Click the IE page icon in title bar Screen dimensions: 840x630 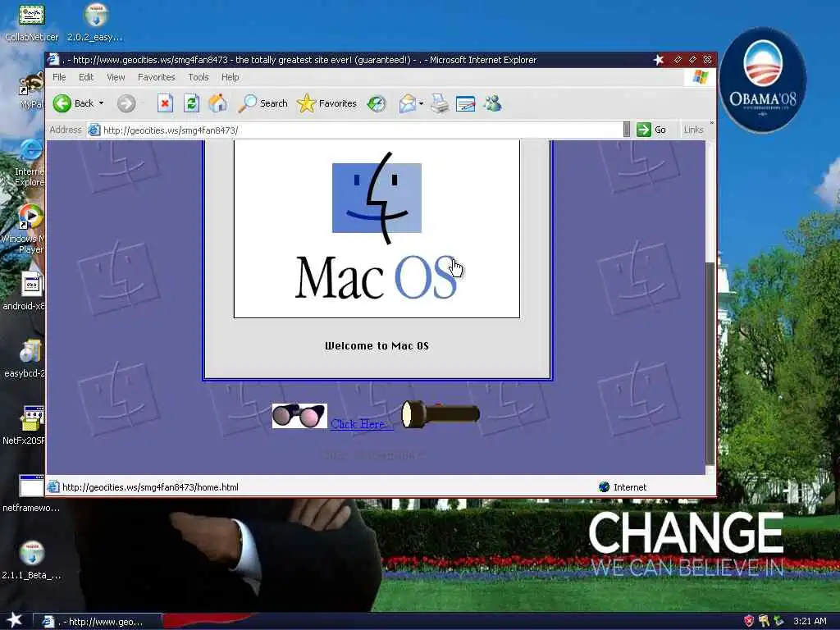(53, 59)
